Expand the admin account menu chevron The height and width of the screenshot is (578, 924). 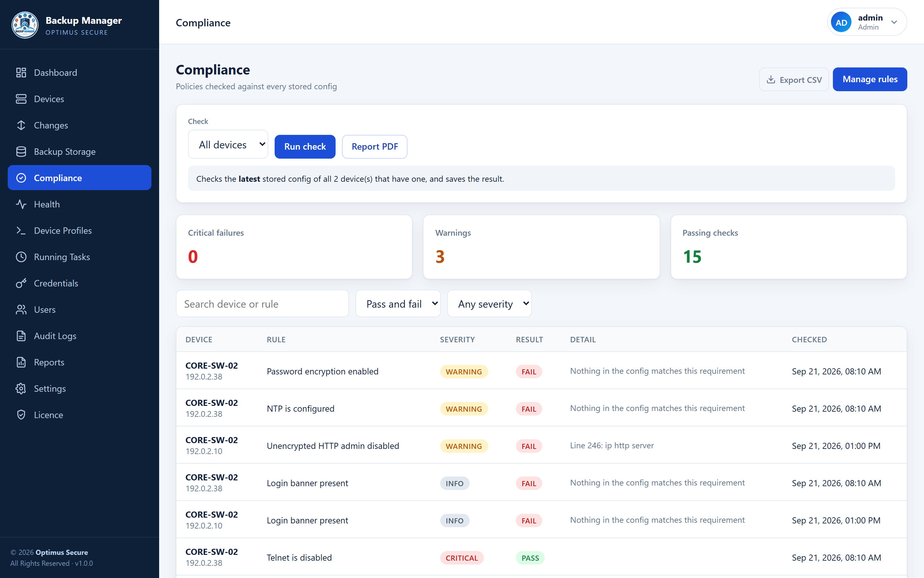[x=894, y=22]
